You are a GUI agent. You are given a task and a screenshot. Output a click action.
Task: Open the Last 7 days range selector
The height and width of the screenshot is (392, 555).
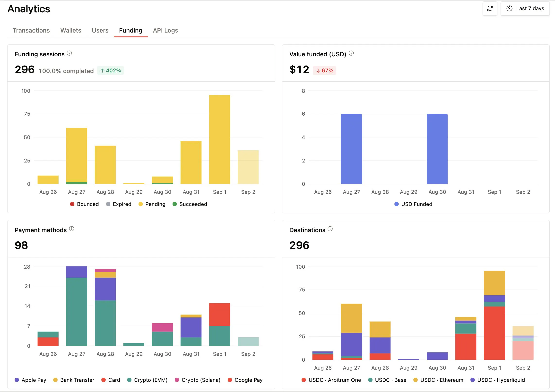(525, 9)
